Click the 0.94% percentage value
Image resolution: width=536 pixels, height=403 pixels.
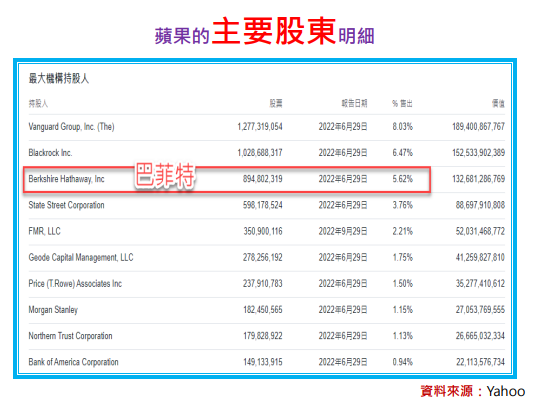tap(402, 362)
